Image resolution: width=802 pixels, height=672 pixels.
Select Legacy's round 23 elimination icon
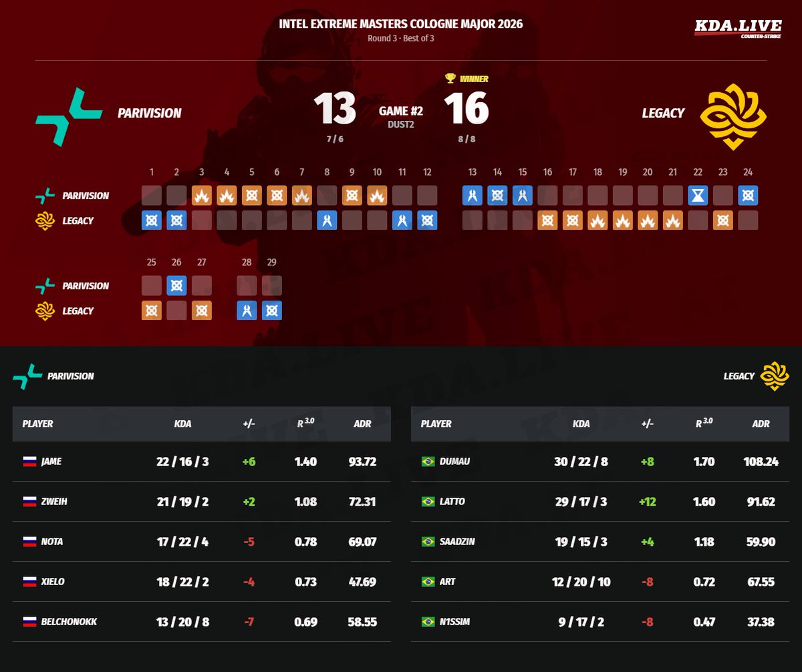tap(723, 220)
